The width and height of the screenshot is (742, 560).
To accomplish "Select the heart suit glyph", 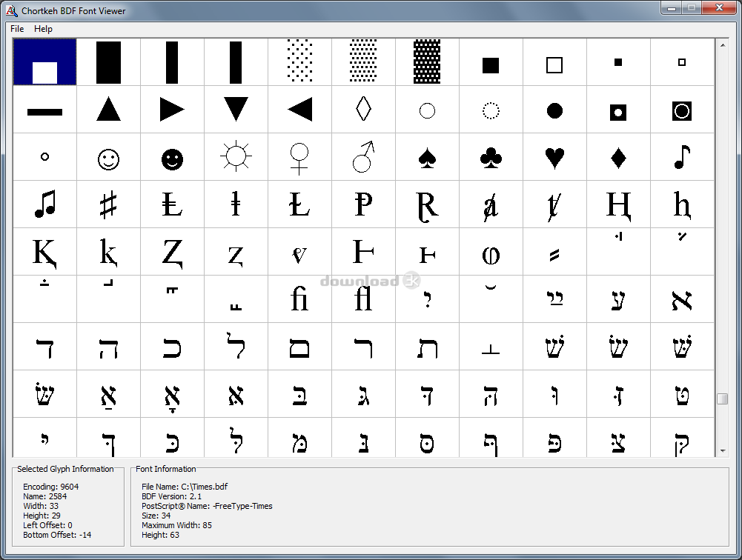I will pyautogui.click(x=554, y=157).
